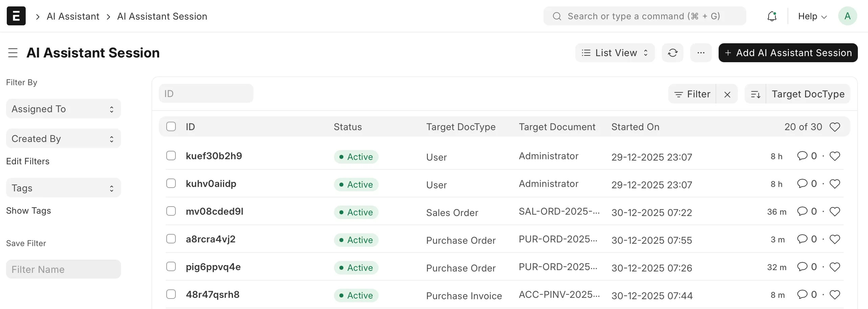Screen dimensions: 868x309
Task: Click the comment icon for mv08cded9l
Action: pyautogui.click(x=802, y=211)
